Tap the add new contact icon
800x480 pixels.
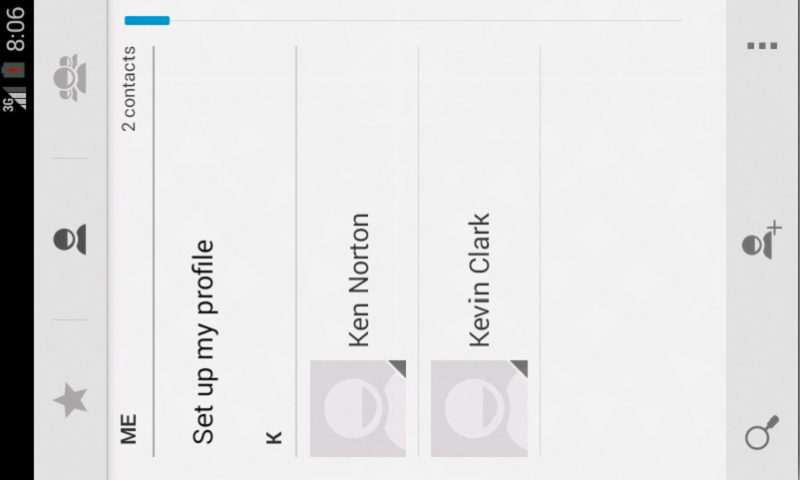(x=762, y=242)
